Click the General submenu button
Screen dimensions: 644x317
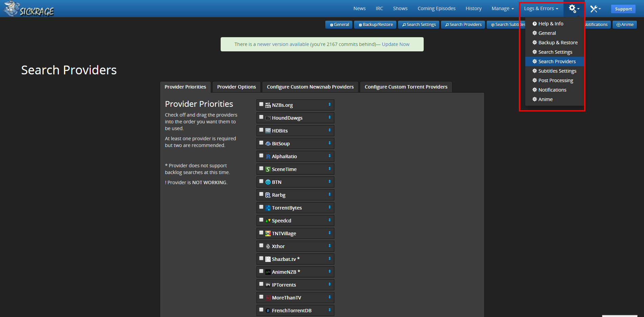click(339, 25)
